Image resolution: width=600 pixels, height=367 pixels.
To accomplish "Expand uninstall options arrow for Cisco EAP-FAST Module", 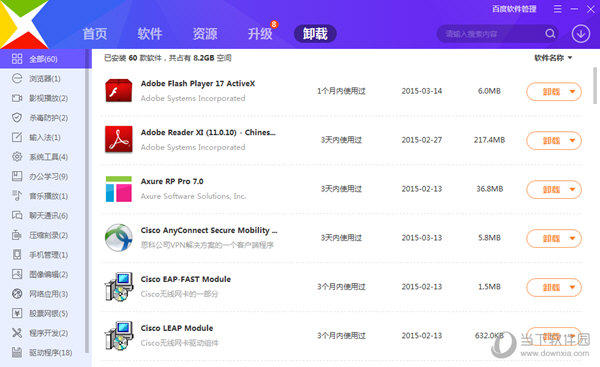I will 572,287.
